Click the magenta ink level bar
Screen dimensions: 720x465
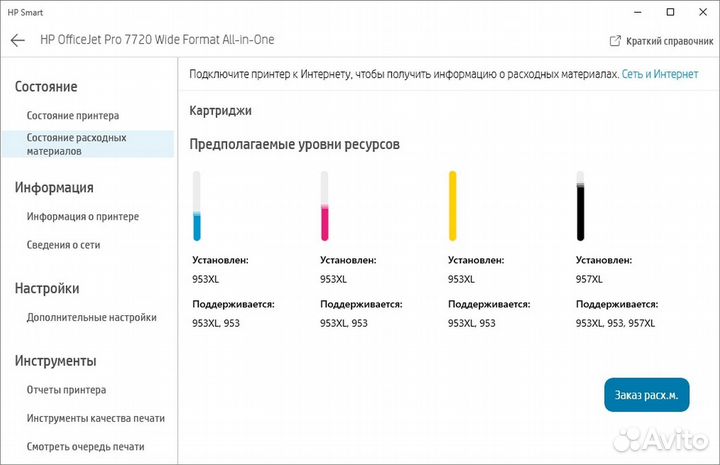325,206
